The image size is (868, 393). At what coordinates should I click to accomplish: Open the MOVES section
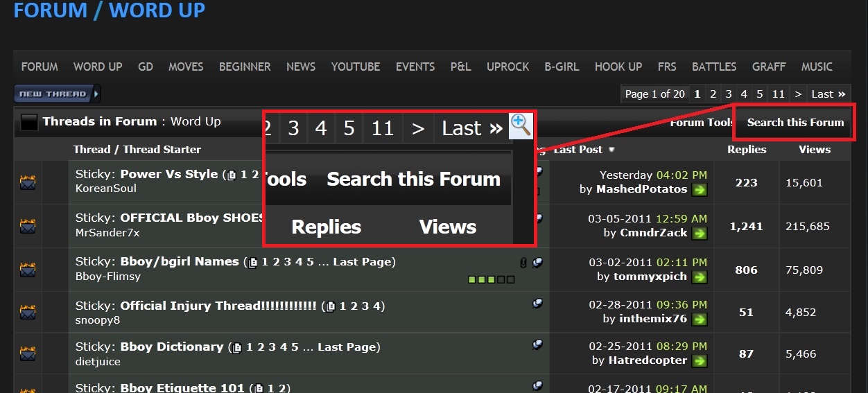point(186,67)
